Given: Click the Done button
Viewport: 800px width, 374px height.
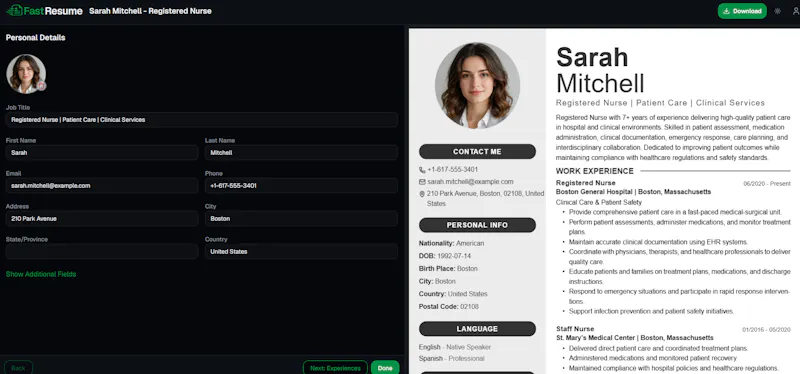Looking at the screenshot, I should pyautogui.click(x=385, y=368).
